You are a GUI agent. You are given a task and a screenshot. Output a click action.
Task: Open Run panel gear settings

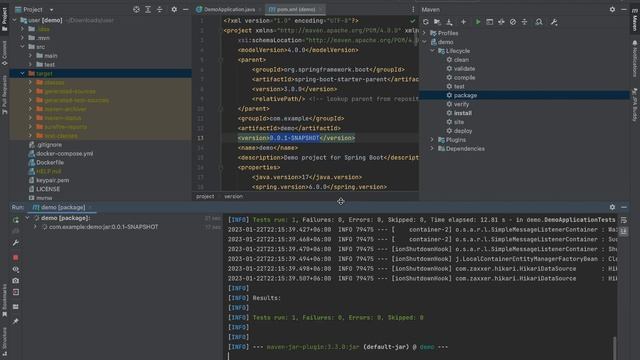612,207
